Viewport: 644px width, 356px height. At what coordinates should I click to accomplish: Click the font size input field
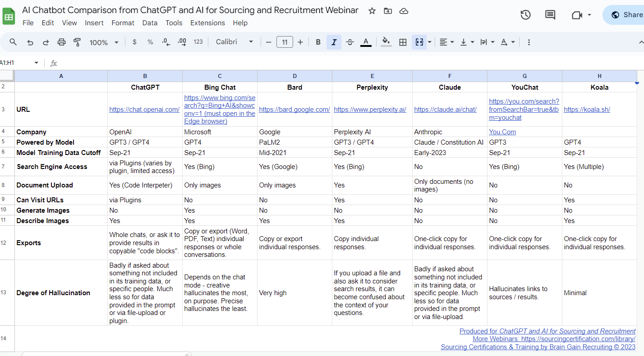[285, 42]
